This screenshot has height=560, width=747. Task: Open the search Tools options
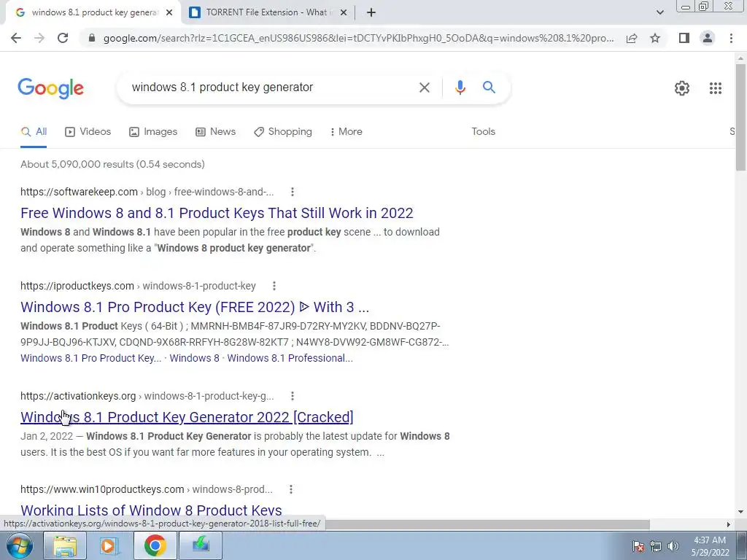click(x=483, y=132)
